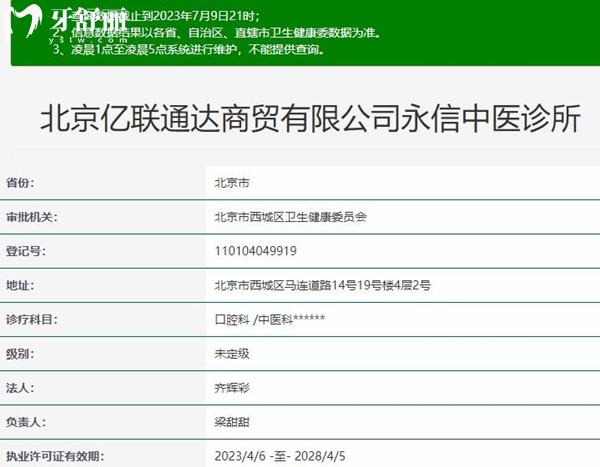The width and height of the screenshot is (600, 467).
Task: Select the 审批机关 row label
Action: [x=33, y=217]
